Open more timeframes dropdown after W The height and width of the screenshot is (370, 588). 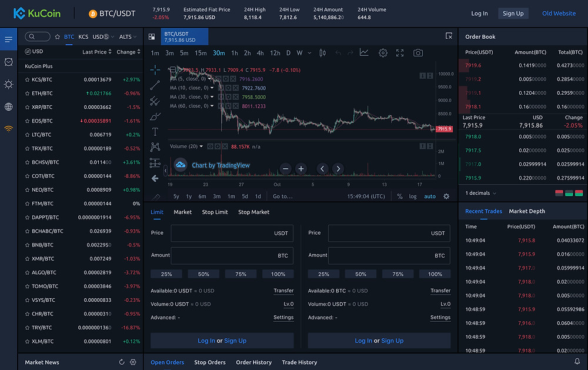point(309,53)
